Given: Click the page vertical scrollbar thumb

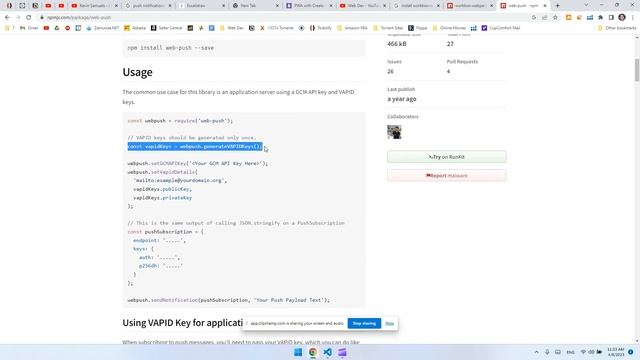Looking at the screenshot, I should point(637,70).
